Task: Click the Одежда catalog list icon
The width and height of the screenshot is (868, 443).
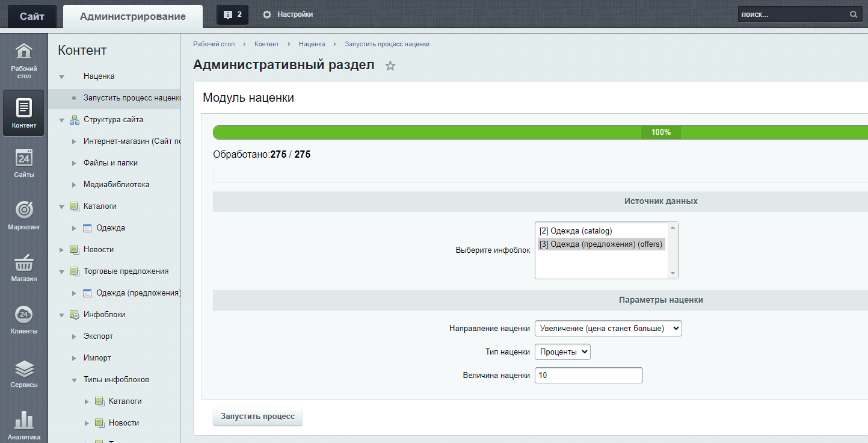Action: [87, 228]
